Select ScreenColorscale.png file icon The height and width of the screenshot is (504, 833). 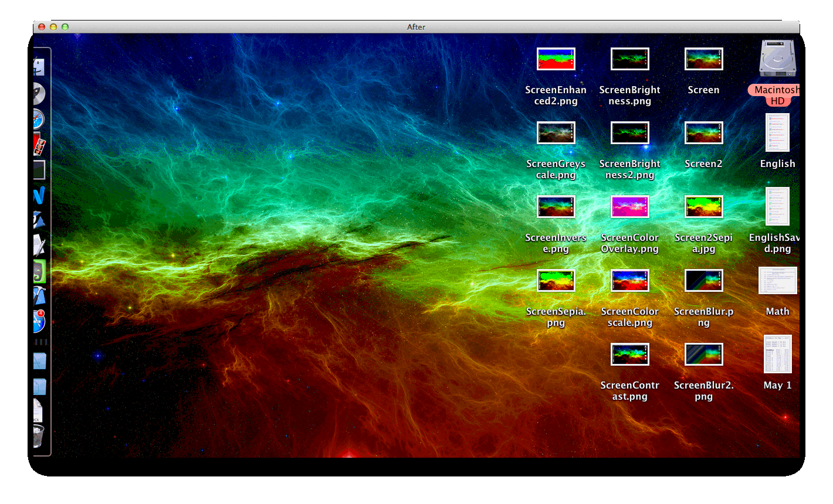click(x=629, y=280)
